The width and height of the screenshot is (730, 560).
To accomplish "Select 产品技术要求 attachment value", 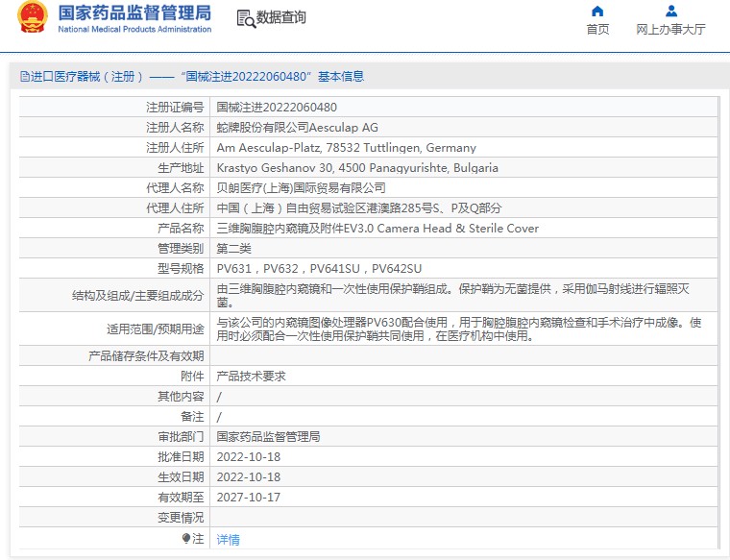I will 251,377.
